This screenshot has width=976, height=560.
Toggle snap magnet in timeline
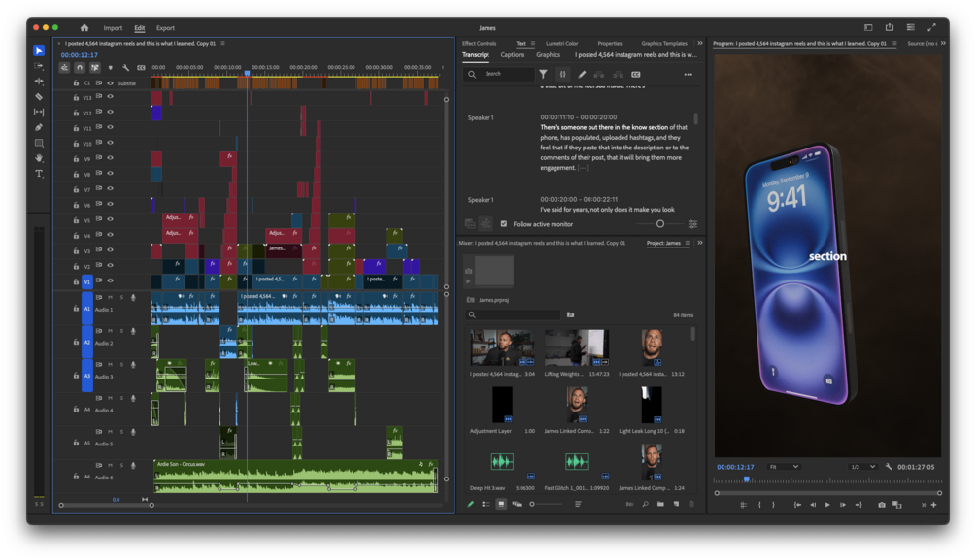point(80,68)
